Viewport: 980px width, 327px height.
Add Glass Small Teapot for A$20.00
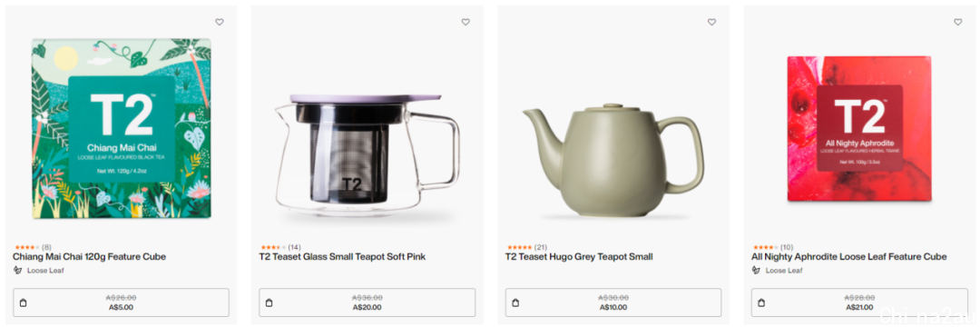(x=367, y=302)
